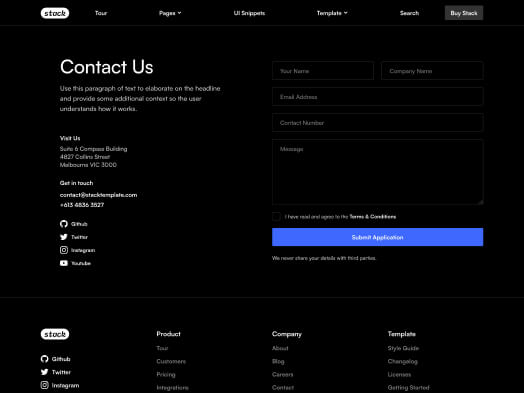Click the stack logo in the footer

(x=55, y=334)
